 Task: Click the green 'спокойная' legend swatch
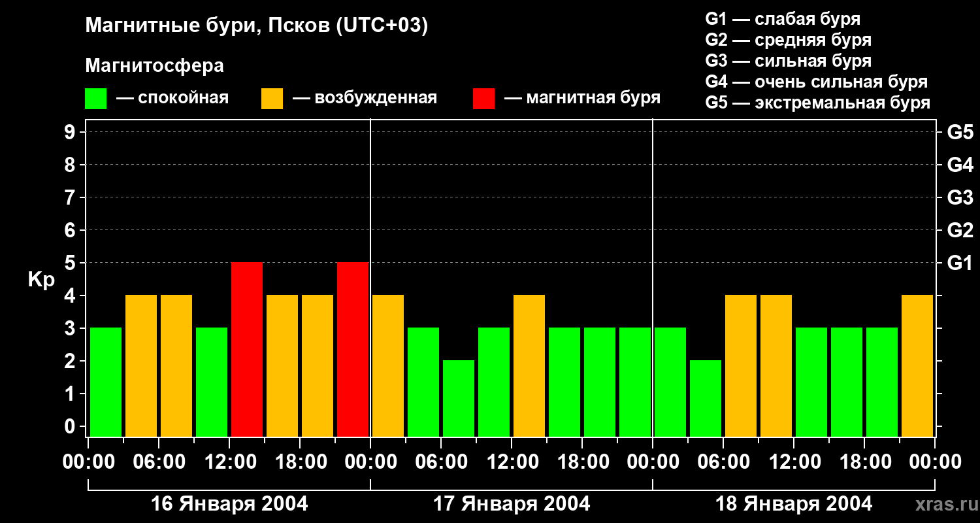coord(96,99)
